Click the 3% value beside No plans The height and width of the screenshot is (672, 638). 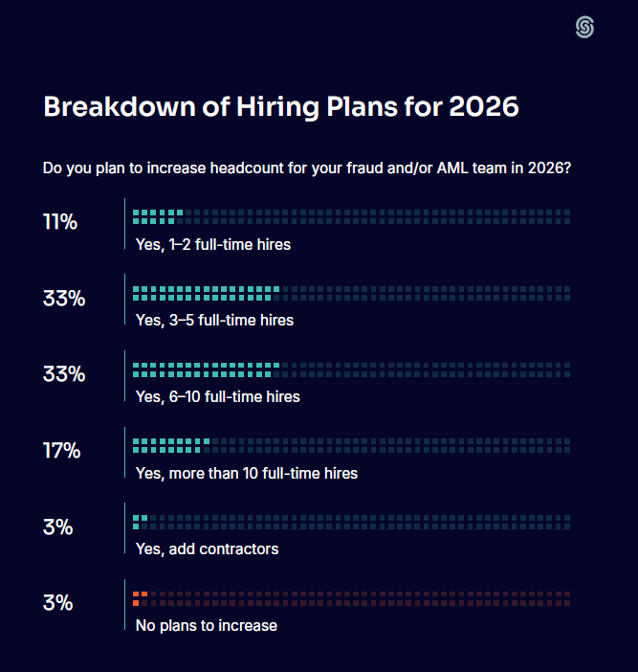coord(57,603)
